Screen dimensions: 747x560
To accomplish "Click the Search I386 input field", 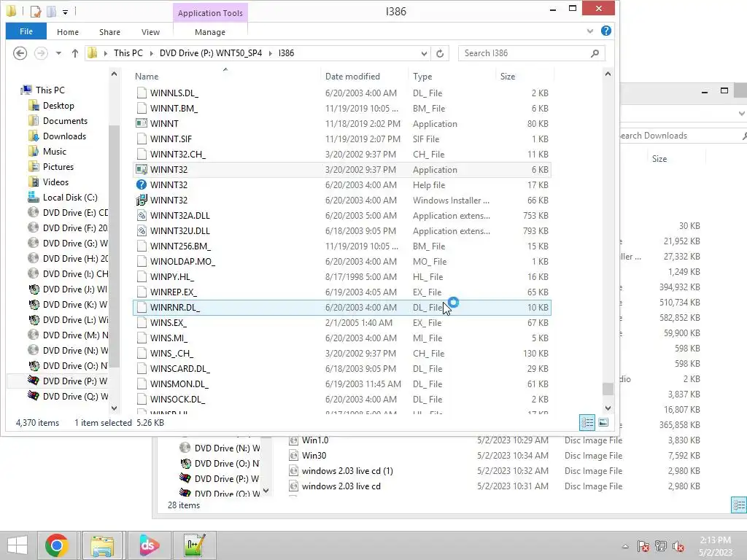I will click(x=525, y=53).
